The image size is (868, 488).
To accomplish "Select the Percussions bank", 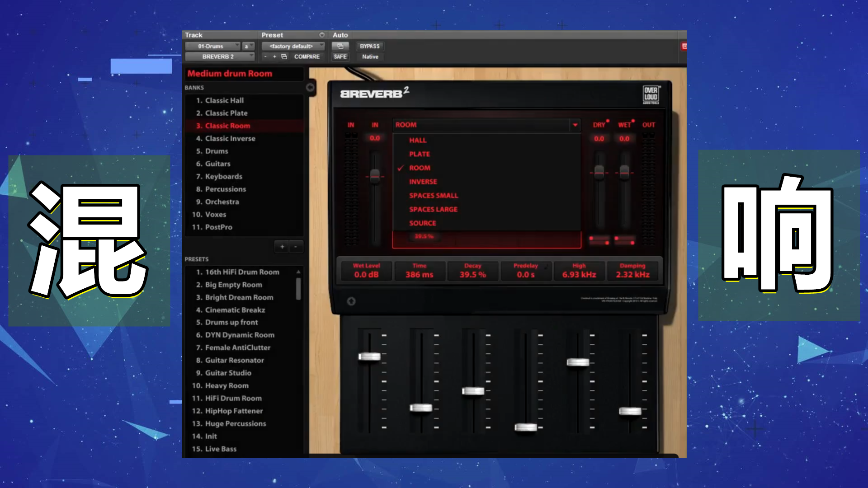I will coord(244,189).
